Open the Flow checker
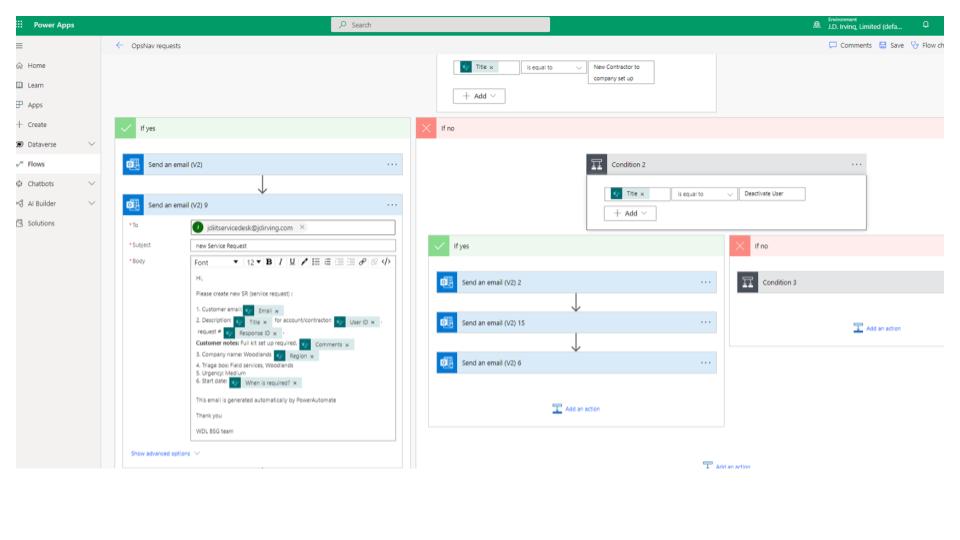This screenshot has height=540, width=960. (927, 45)
